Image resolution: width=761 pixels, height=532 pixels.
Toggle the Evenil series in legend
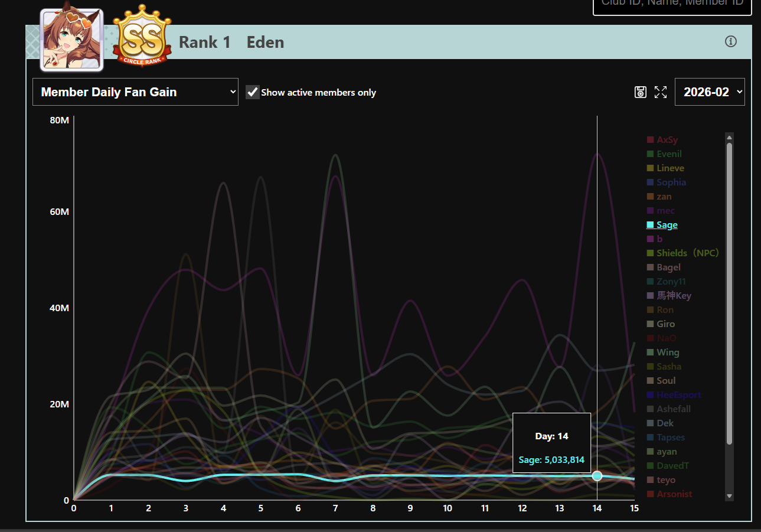pos(664,154)
